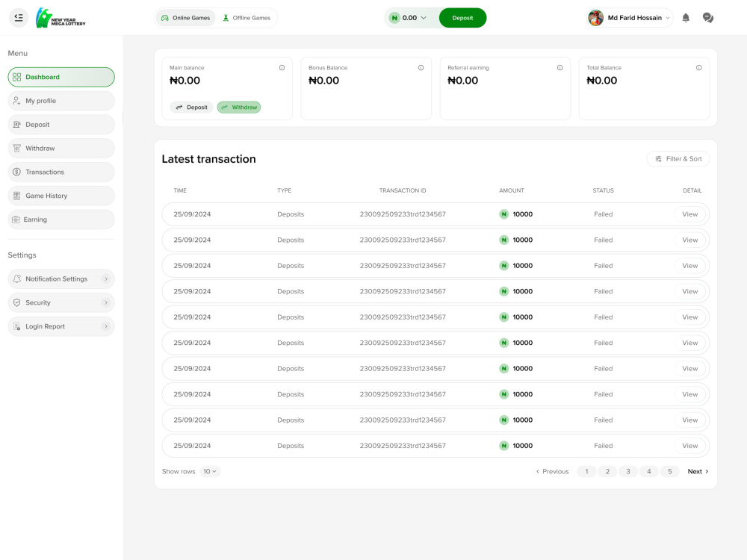The height and width of the screenshot is (560, 747).
Task: Open the chat messages icon
Action: (708, 18)
